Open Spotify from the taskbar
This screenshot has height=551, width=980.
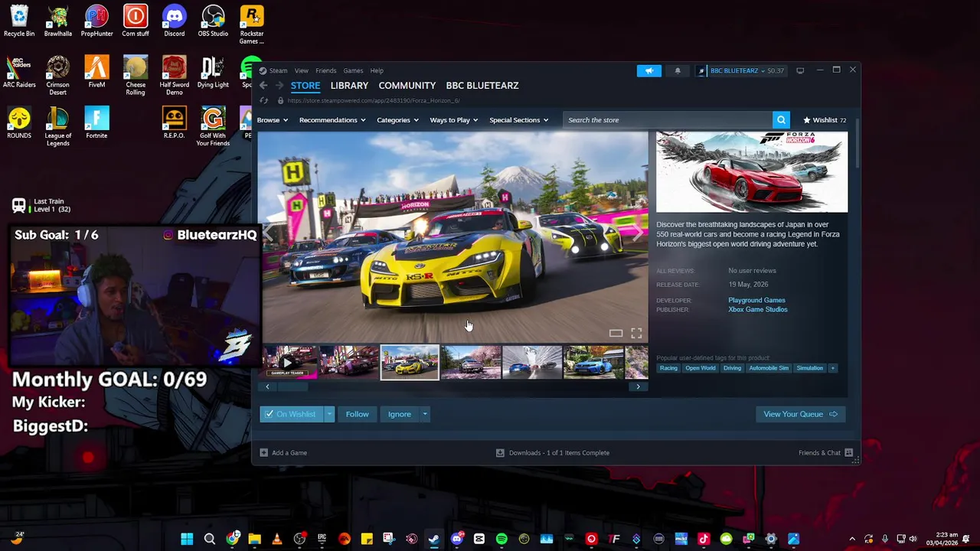[501, 540]
